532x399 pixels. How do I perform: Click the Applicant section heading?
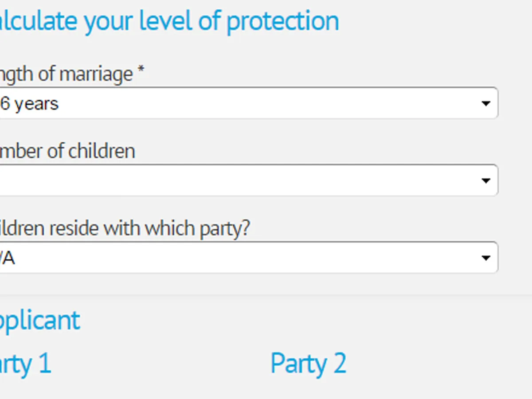click(x=40, y=320)
